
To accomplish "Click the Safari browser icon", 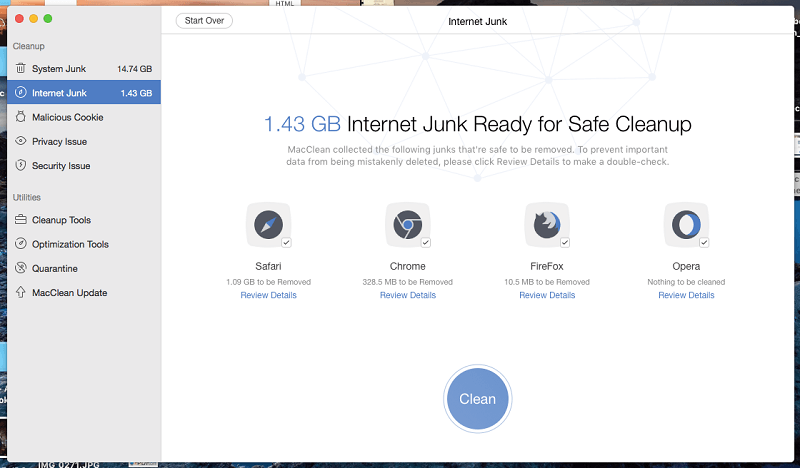I will point(268,225).
